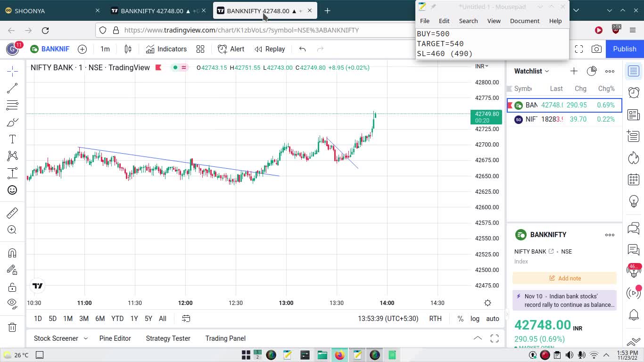Open the Pine Editor tab
The image size is (644, 362).
(x=115, y=338)
